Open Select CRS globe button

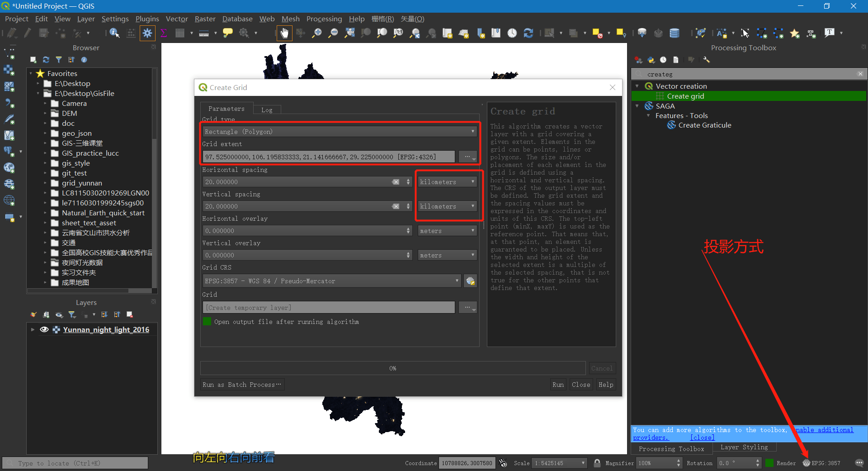470,281
